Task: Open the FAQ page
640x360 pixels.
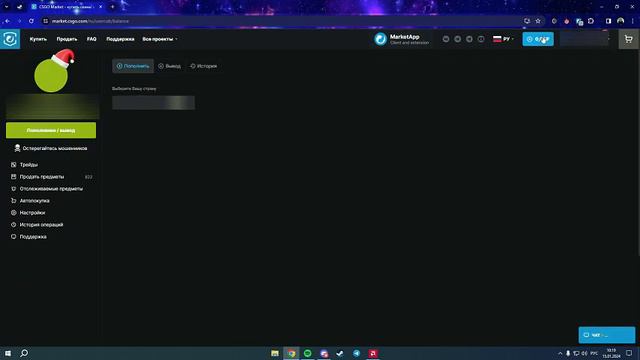Action: tap(92, 39)
